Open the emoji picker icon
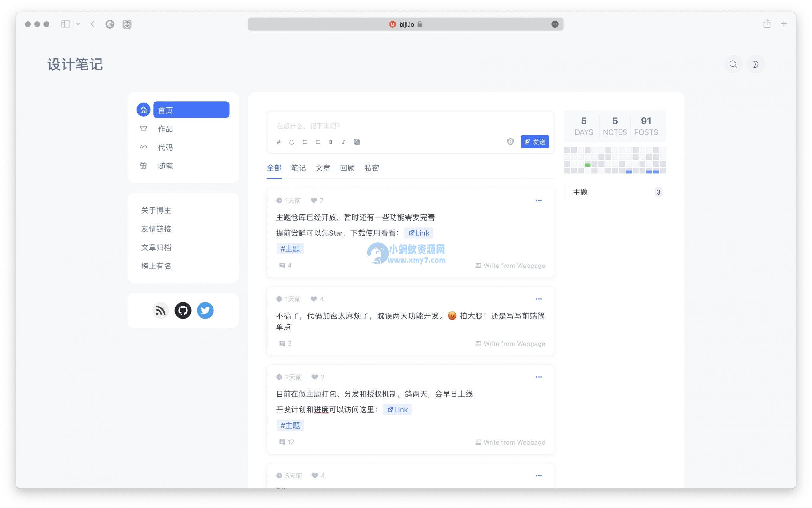Screen dimensions: 812x508 291,142
